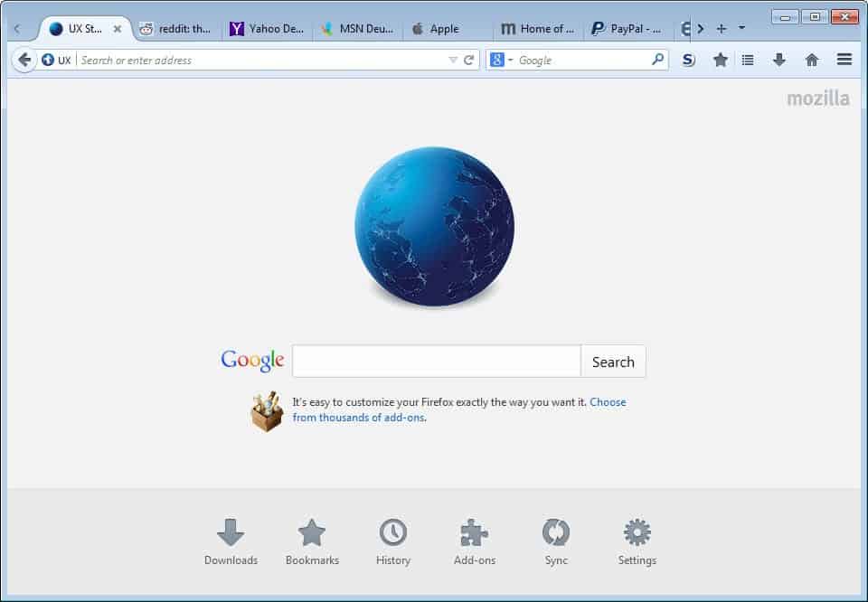The height and width of the screenshot is (602, 868).
Task: Click the Reload page icon in the address bar
Action: (469, 60)
